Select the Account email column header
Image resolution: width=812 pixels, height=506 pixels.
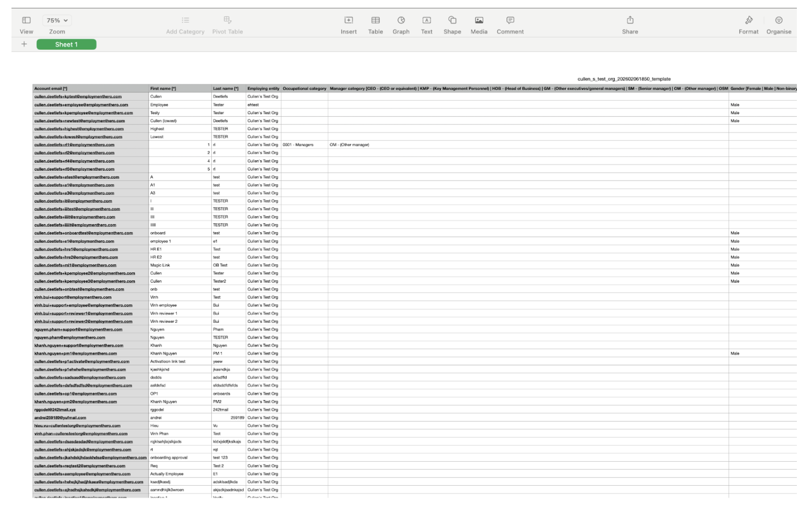click(90, 89)
